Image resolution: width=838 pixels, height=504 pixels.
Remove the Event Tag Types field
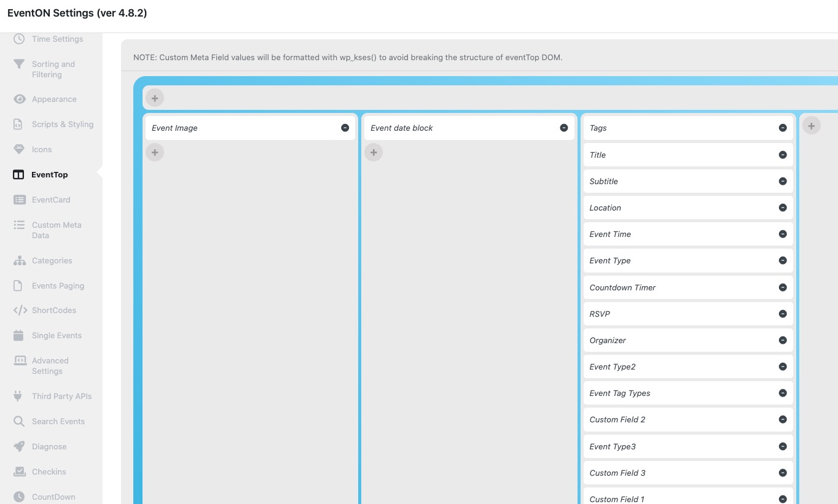click(783, 393)
